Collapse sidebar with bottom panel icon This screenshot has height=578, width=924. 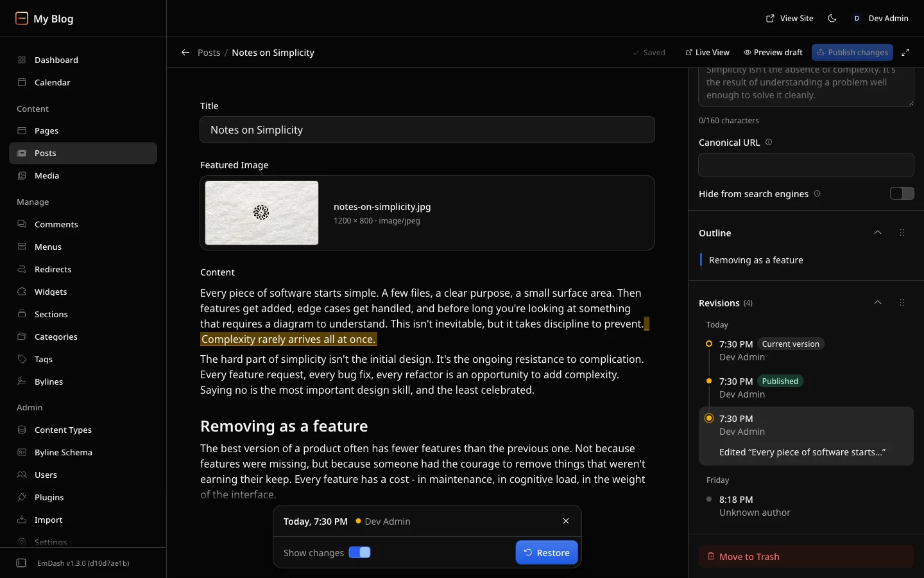point(21,563)
